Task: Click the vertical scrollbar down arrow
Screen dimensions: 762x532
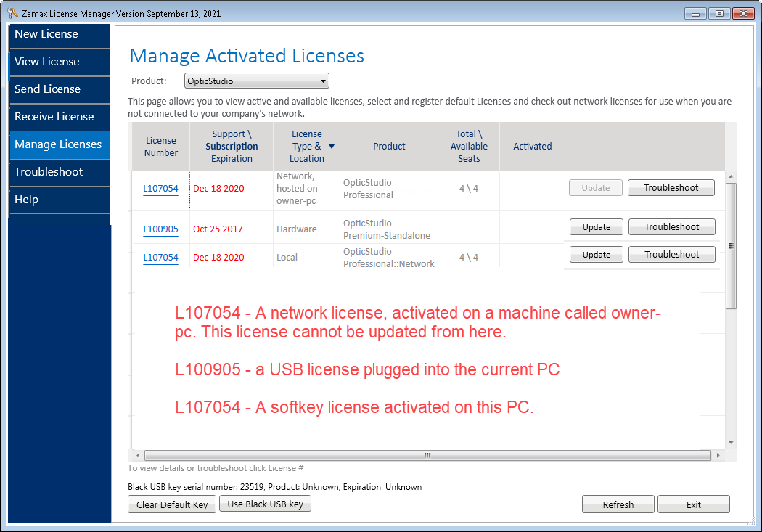Action: [731, 443]
